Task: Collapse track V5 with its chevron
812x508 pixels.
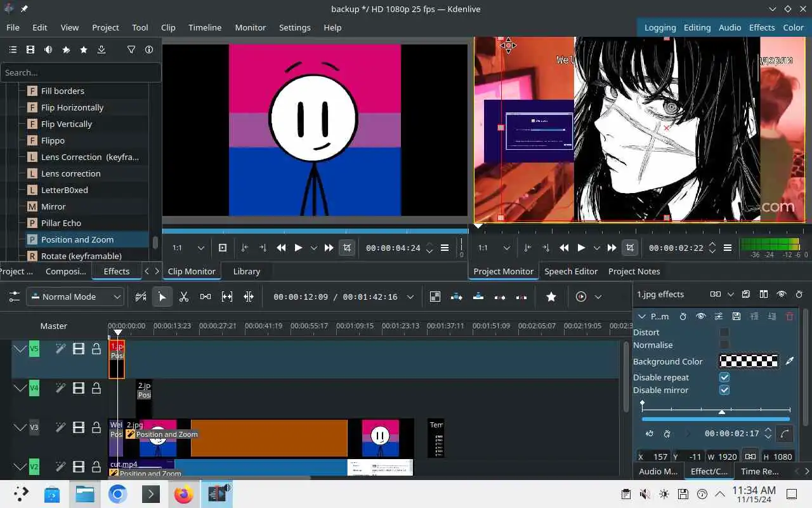Action: 20,349
